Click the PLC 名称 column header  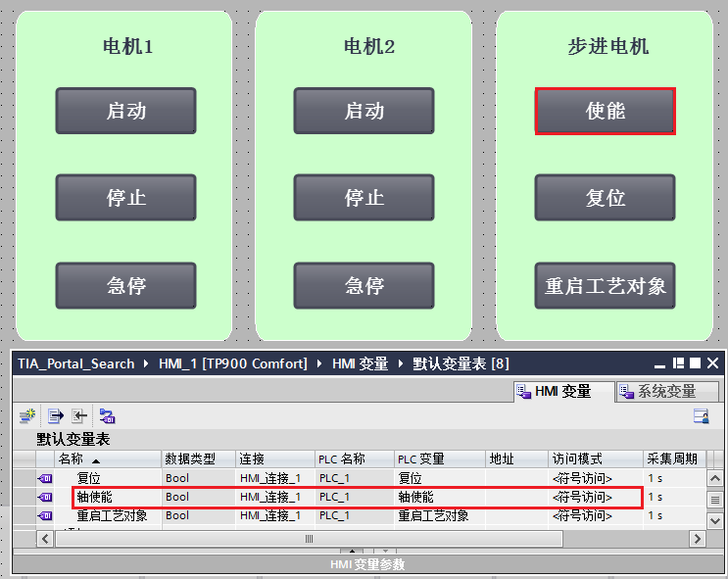(x=355, y=458)
